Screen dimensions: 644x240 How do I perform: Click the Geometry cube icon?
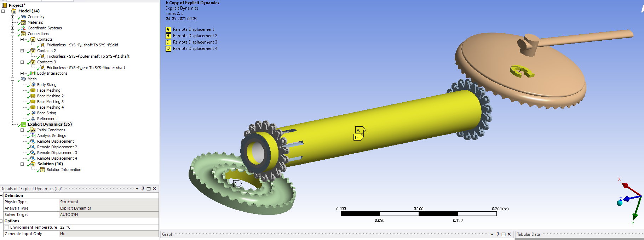click(23, 17)
